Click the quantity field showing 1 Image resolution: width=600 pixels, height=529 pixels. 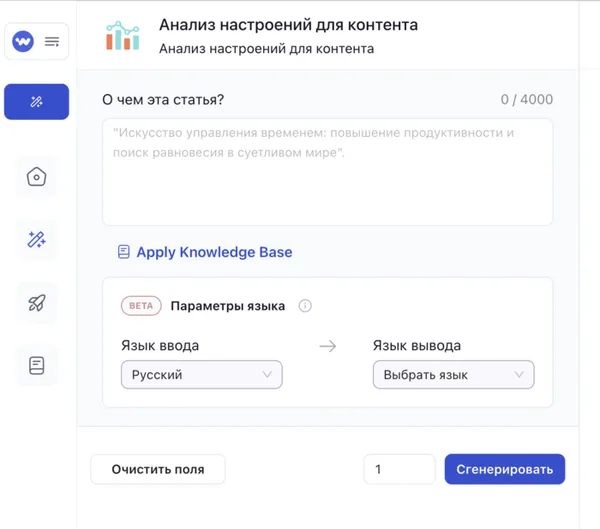click(399, 469)
